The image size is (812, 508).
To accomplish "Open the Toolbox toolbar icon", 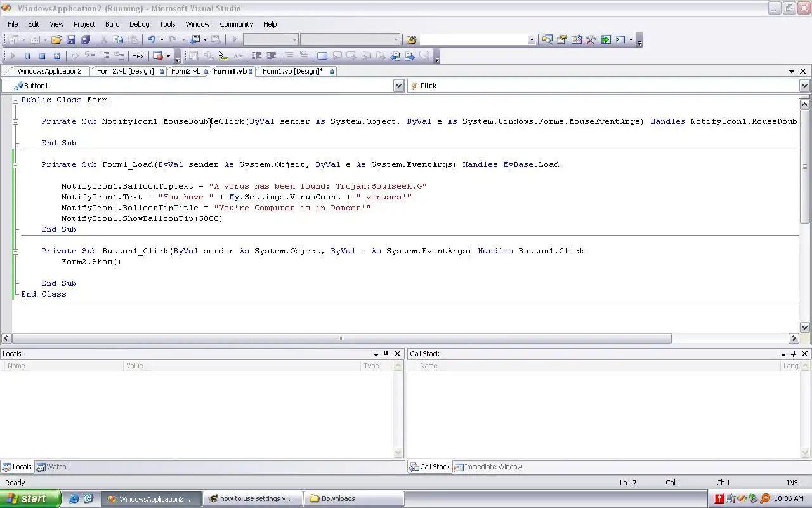I will pos(591,39).
